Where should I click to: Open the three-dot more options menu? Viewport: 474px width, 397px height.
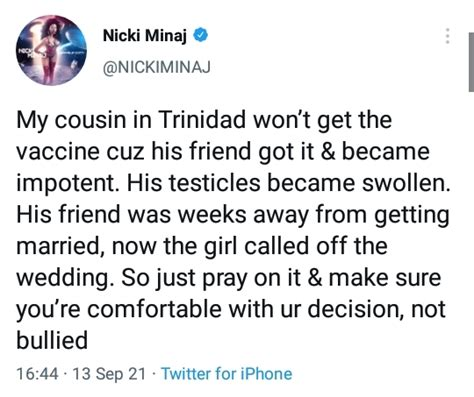(x=448, y=36)
